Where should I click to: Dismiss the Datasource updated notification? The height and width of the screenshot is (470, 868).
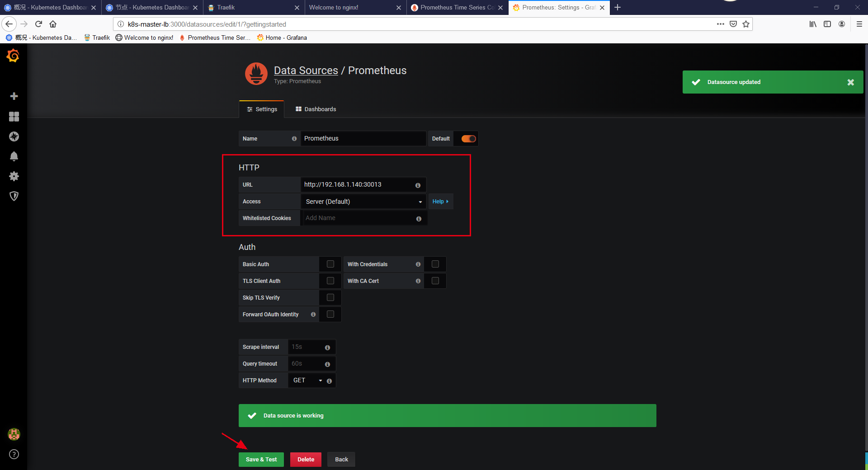click(850, 82)
